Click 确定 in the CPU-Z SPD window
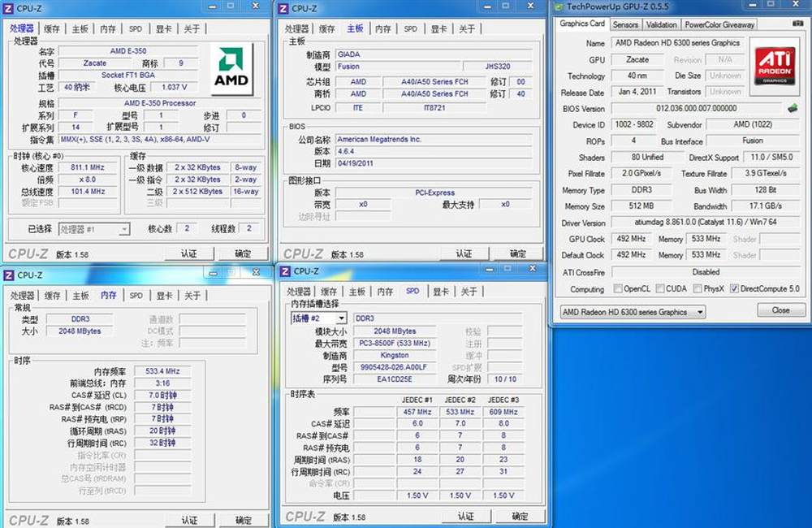Screen dimensions: 812x528 (x=520, y=517)
